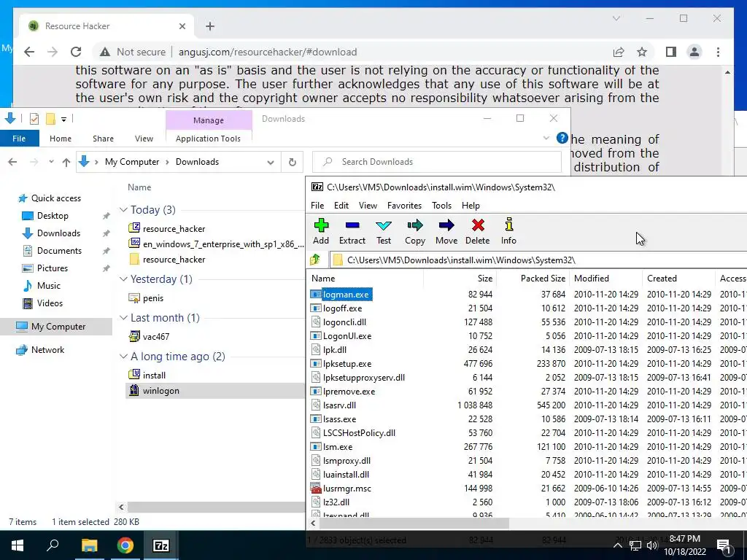Open the Info tool in 7-Zip
Image resolution: width=747 pixels, height=560 pixels.
coord(508,231)
